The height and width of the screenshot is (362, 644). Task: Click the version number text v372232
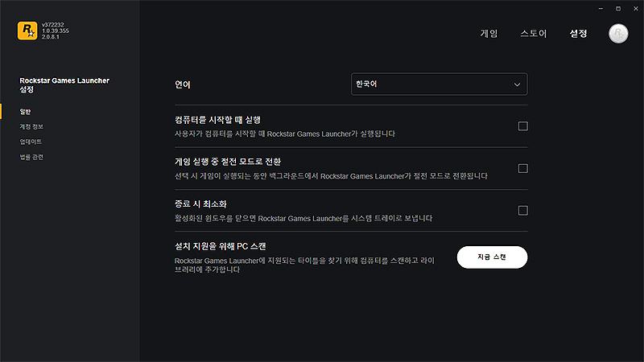tap(52, 25)
